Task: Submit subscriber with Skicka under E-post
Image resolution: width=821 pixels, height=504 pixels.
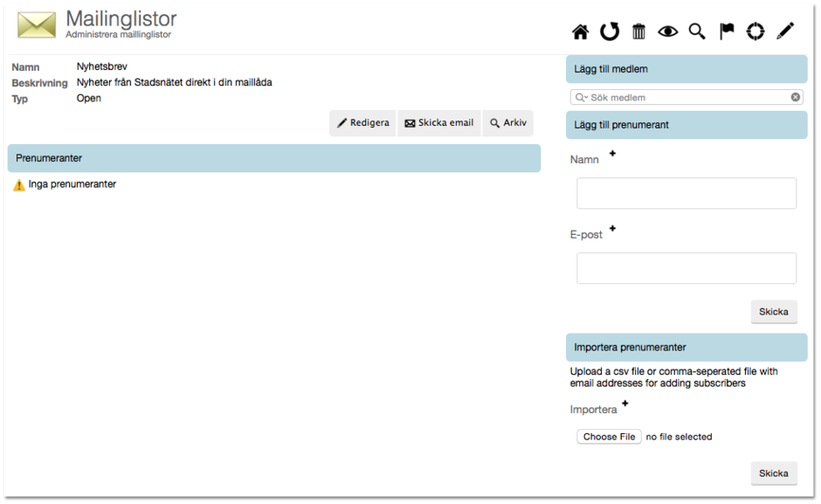Action: [774, 312]
